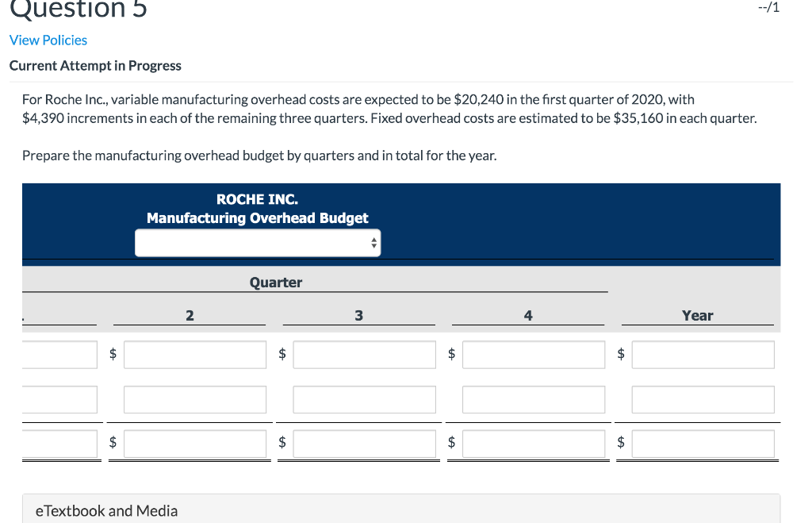This screenshot has height=523, width=812.
Task: Click the Quarter 2 variable overhead input field
Action: pyautogui.click(x=194, y=354)
